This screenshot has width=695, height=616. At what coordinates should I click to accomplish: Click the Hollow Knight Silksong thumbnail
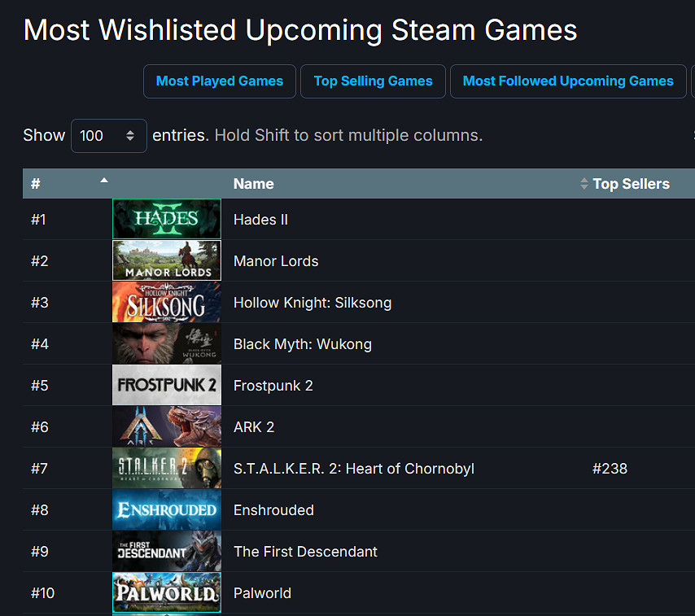166,302
